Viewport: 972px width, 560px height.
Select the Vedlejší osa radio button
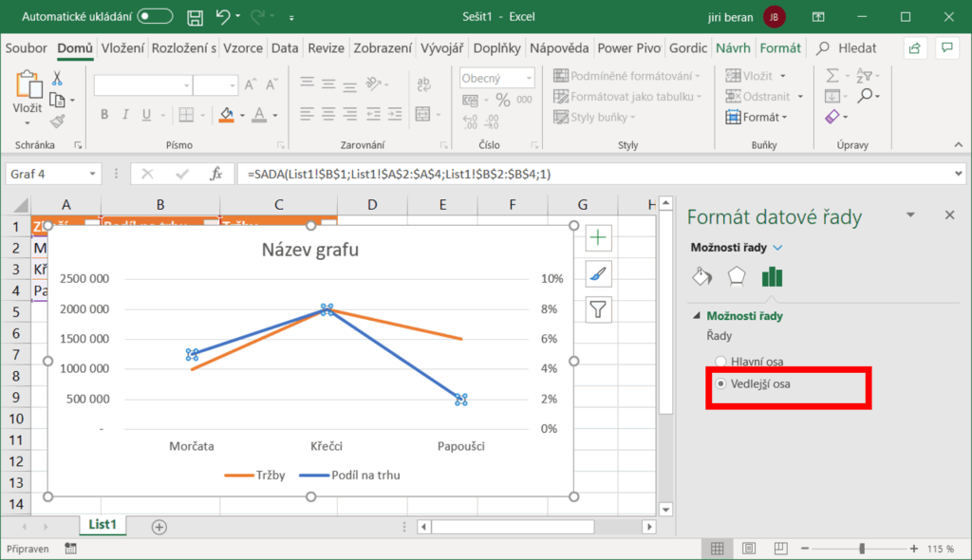click(x=721, y=383)
